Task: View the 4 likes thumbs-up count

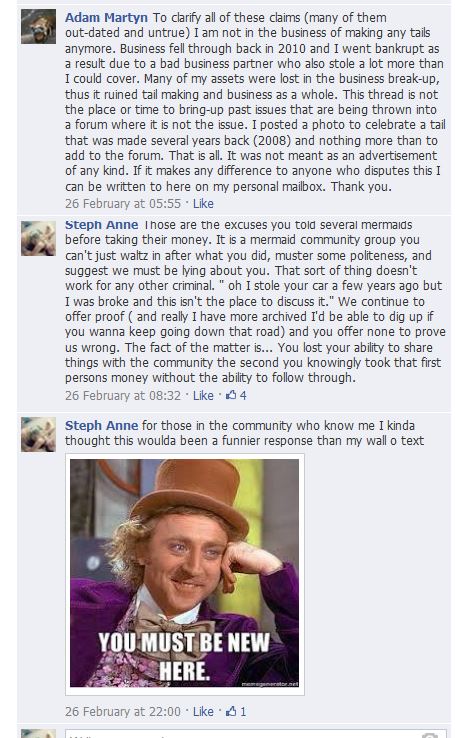Action: pyautogui.click(x=236, y=395)
